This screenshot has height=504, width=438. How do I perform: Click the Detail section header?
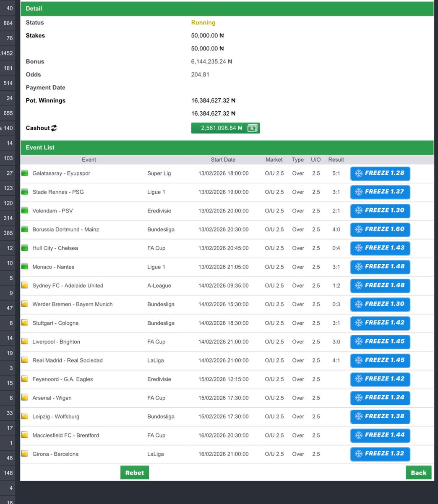pos(227,8)
